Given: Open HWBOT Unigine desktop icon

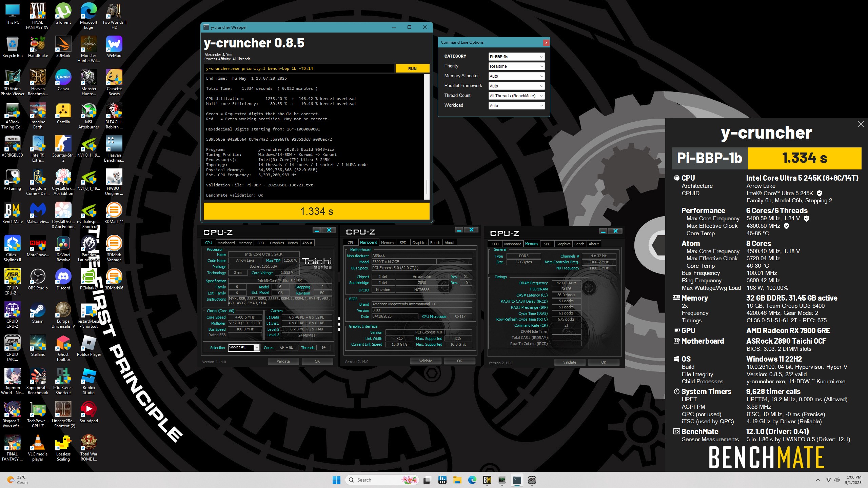Looking at the screenshot, I should coord(114,182).
